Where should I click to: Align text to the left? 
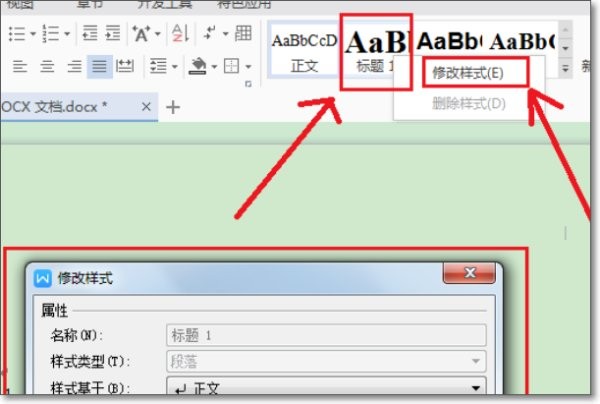(21, 67)
